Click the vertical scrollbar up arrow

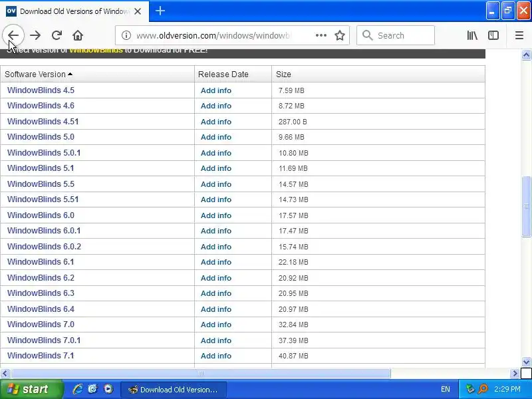pos(526,55)
